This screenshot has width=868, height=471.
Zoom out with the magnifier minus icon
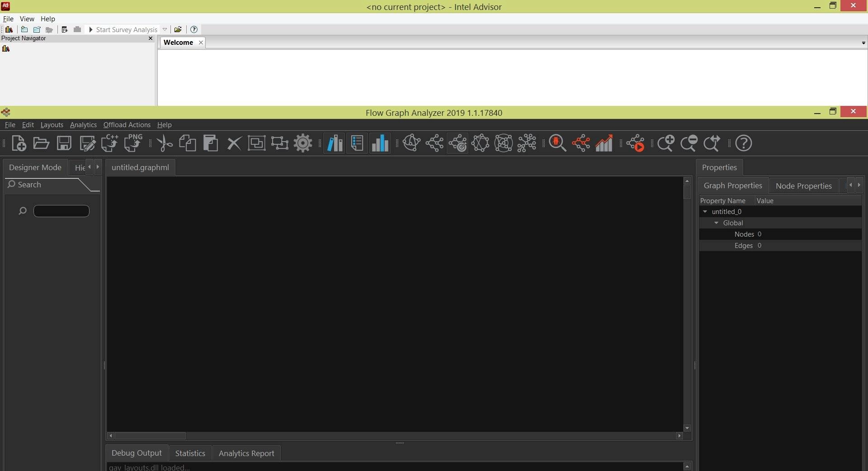689,143
